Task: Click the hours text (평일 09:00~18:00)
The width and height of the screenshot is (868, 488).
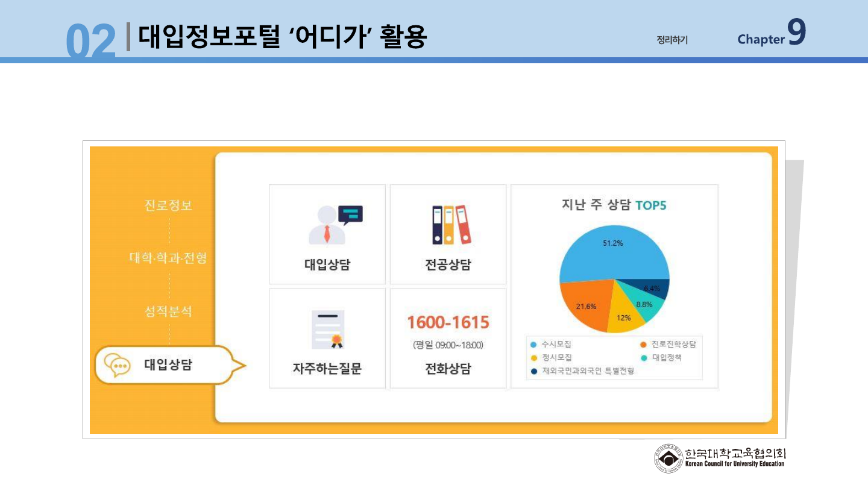Action: coord(448,345)
